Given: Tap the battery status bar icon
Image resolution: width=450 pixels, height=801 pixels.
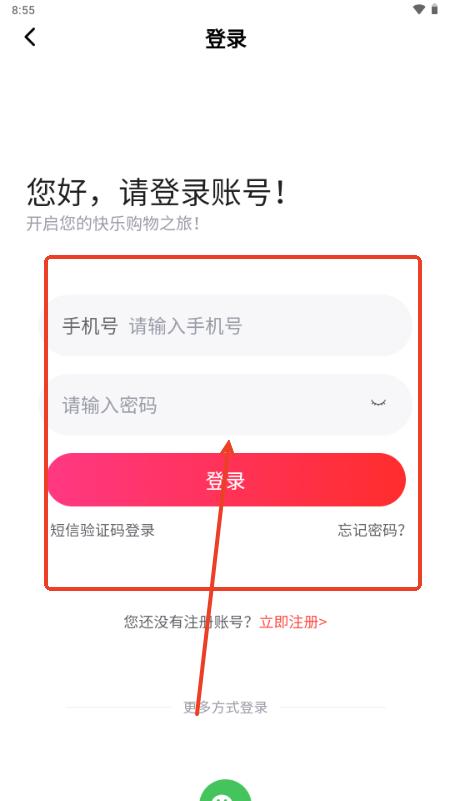Looking at the screenshot, I should (x=435, y=9).
